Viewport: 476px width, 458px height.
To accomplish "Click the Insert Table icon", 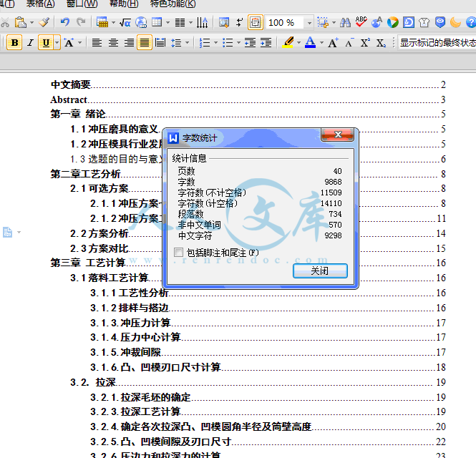I will tap(102, 22).
